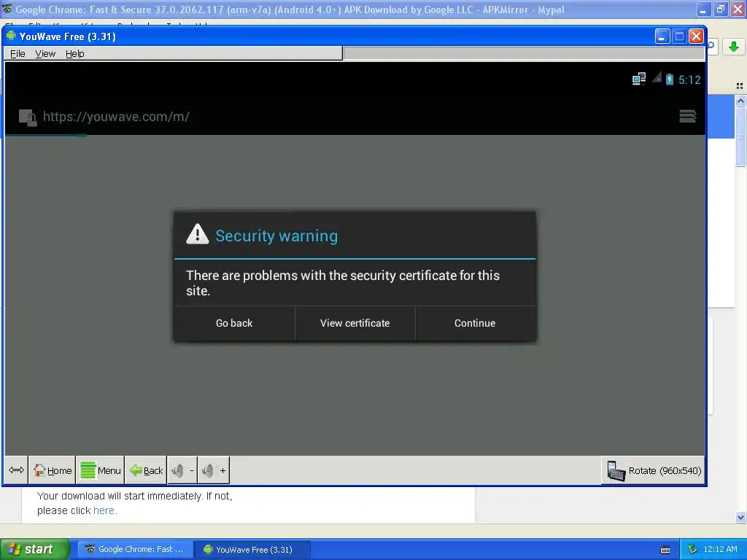The width and height of the screenshot is (747, 560).
Task: Click the Windows start button
Action: click(x=35, y=549)
